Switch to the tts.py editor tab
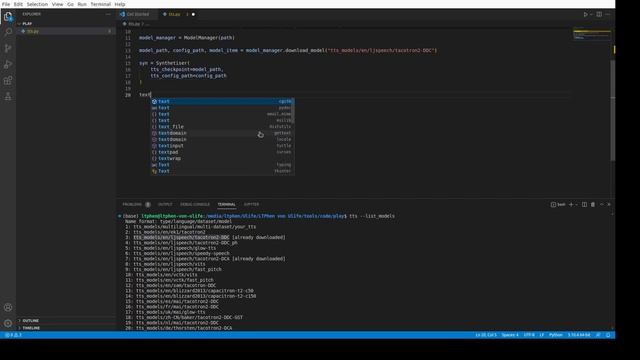Viewport: 640px width, 360px height. point(174,14)
